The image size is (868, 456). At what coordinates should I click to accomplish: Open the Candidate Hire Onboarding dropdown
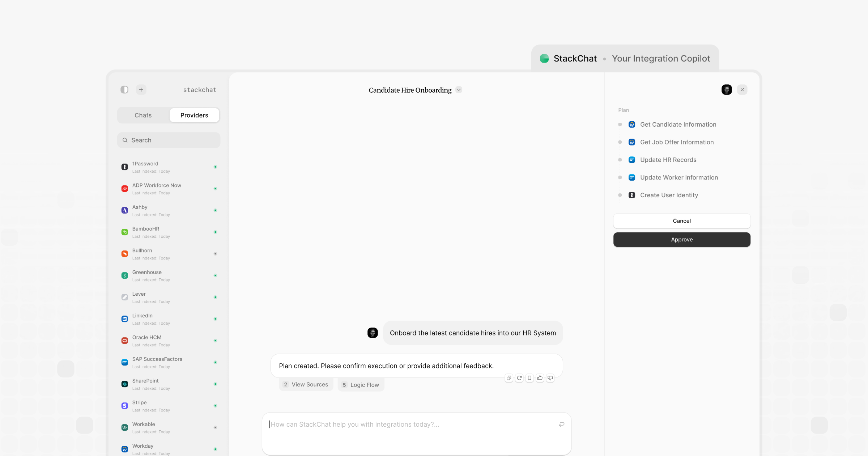pos(459,89)
